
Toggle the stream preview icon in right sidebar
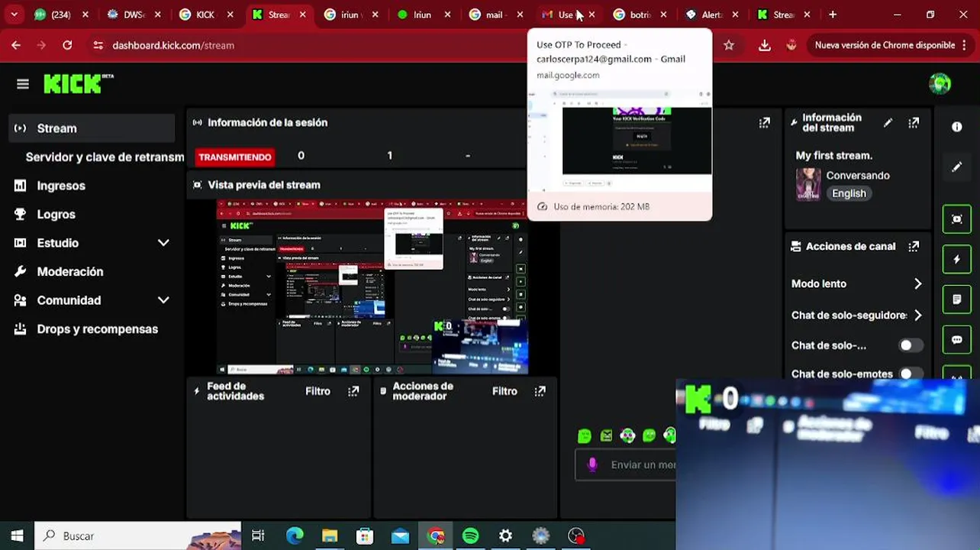pos(957,219)
